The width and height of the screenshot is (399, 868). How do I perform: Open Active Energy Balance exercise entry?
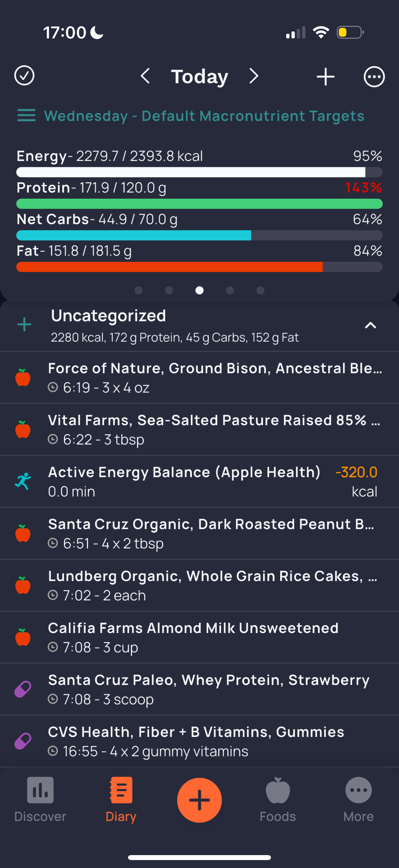pos(199,482)
